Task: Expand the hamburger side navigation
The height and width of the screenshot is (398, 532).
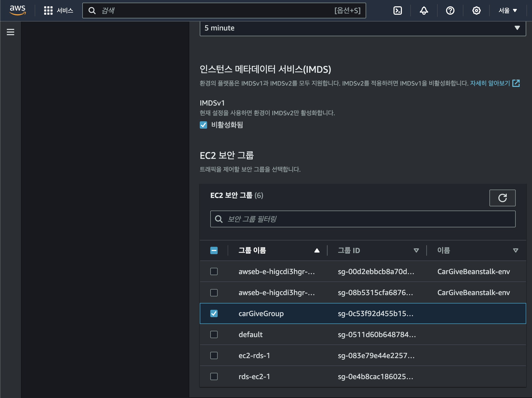Action: tap(11, 32)
